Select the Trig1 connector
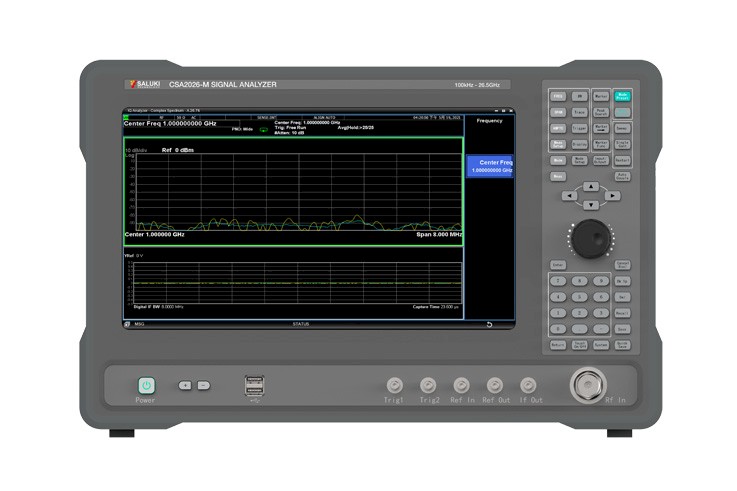Image resolution: width=737 pixels, height=491 pixels. click(394, 385)
